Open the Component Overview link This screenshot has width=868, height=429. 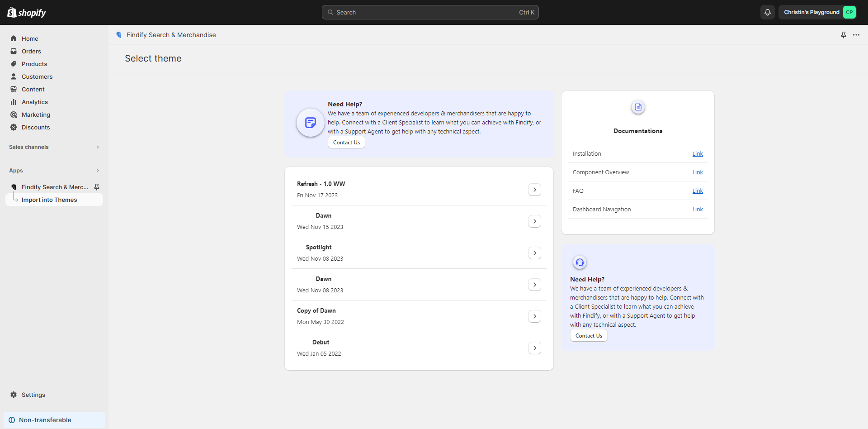pos(698,172)
